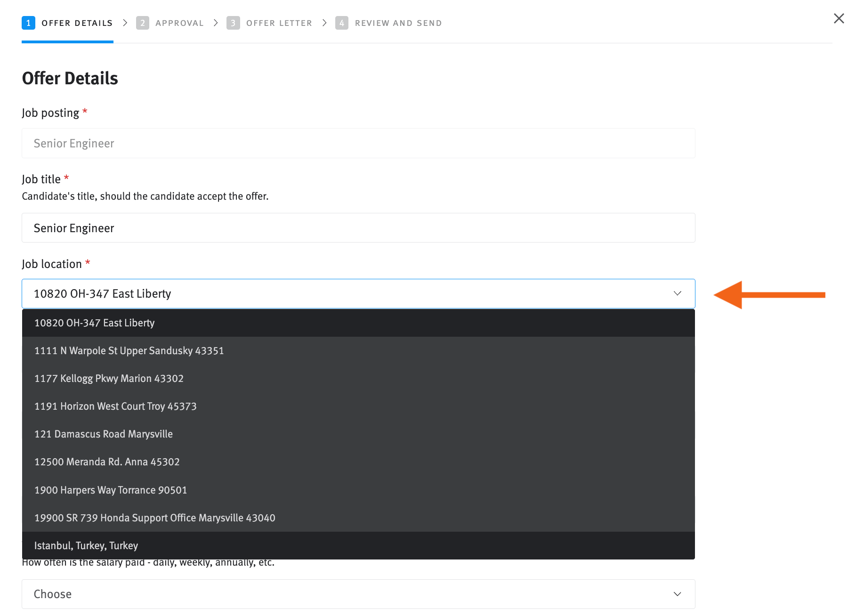This screenshot has width=856, height=616.
Task: Open the Offer Details step tab
Action: click(67, 23)
